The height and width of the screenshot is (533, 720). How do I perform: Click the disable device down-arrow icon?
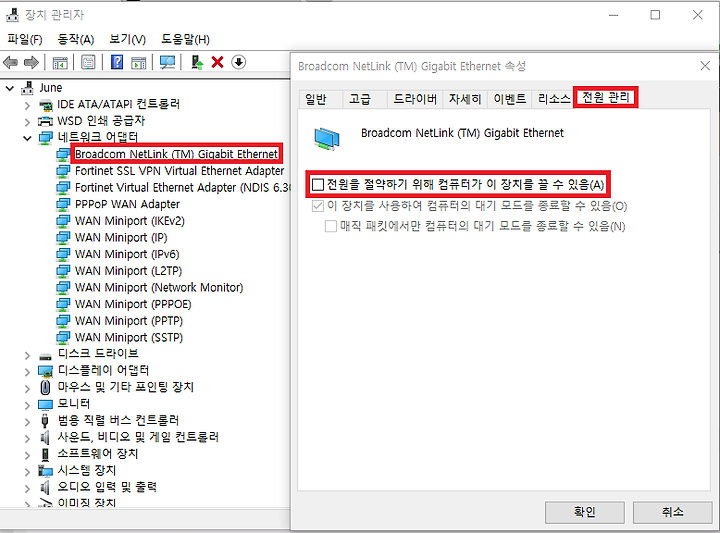click(238, 62)
